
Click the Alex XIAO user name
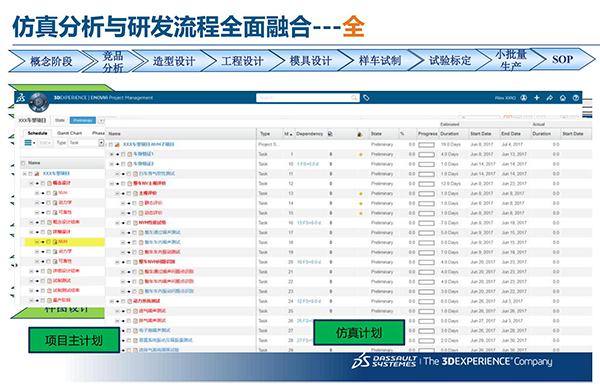pyautogui.click(x=505, y=98)
